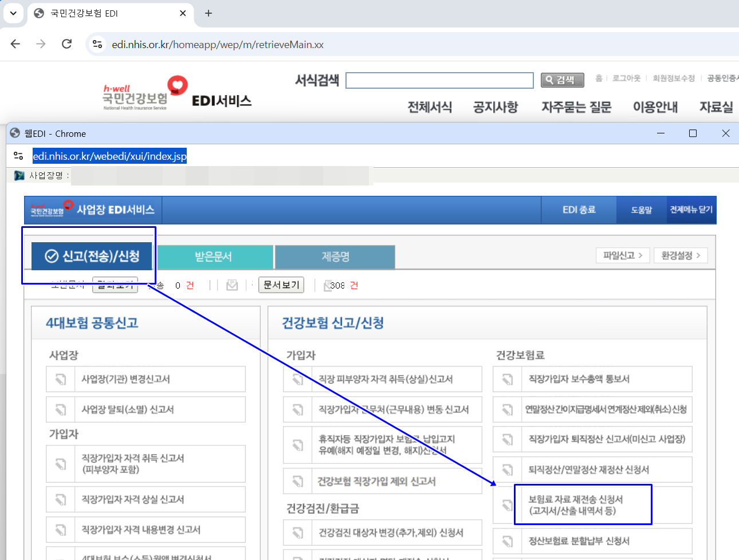The image size is (739, 560).
Task: Click the icon beside 직장가입자 자격 내용변경 신고서
Action: pyautogui.click(x=60, y=530)
